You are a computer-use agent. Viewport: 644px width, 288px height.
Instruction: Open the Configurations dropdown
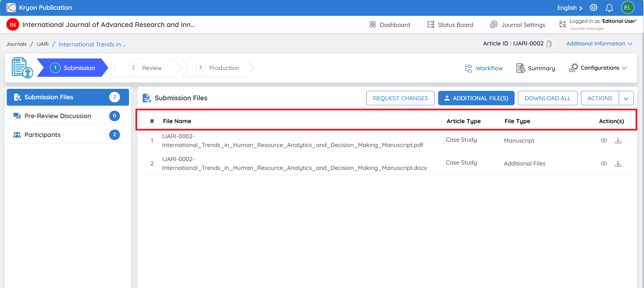click(598, 68)
